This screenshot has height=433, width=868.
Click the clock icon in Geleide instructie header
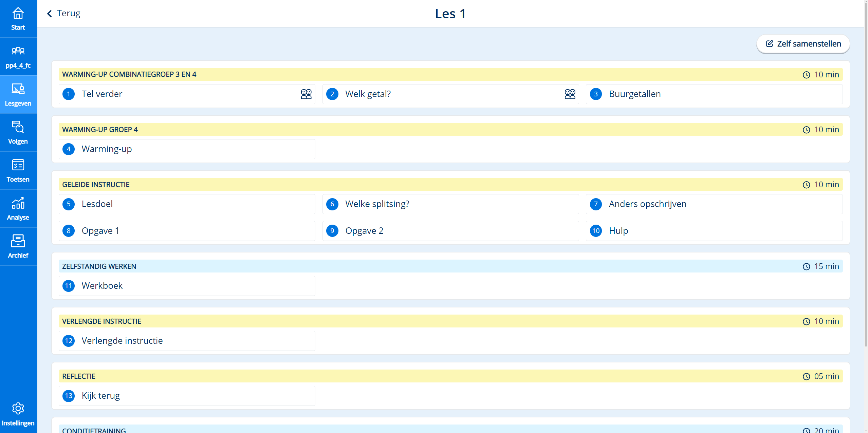click(807, 185)
